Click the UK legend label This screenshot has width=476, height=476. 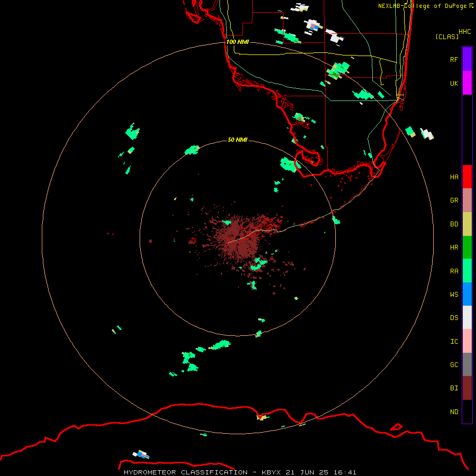coord(454,83)
